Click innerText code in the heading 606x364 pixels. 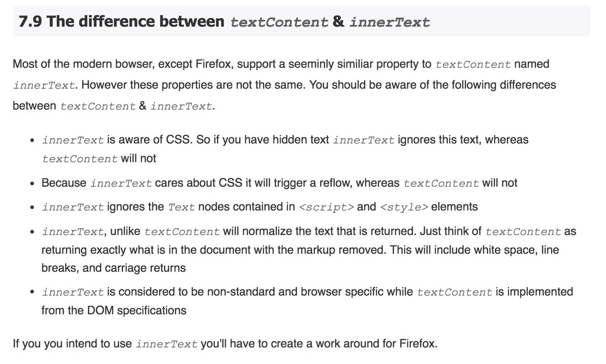pos(389,22)
